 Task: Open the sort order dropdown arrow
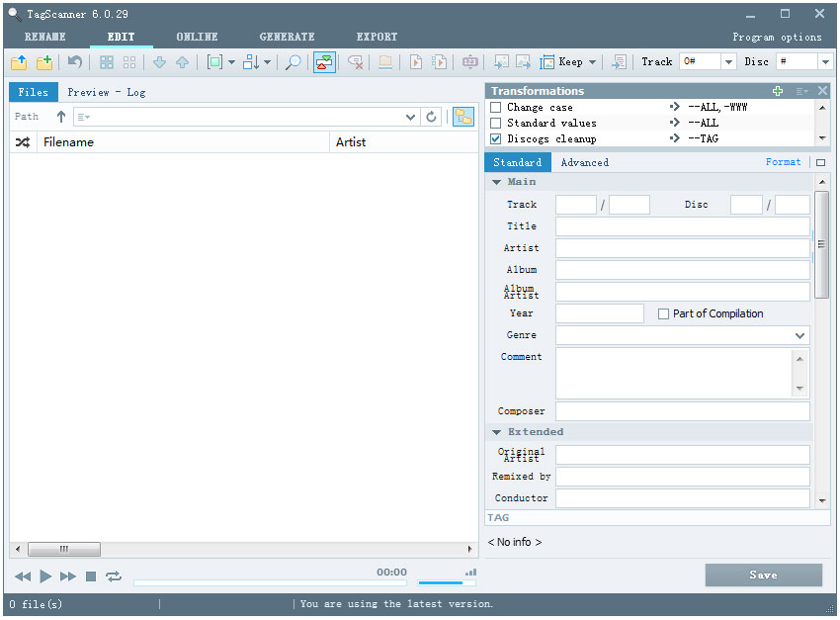(268, 62)
